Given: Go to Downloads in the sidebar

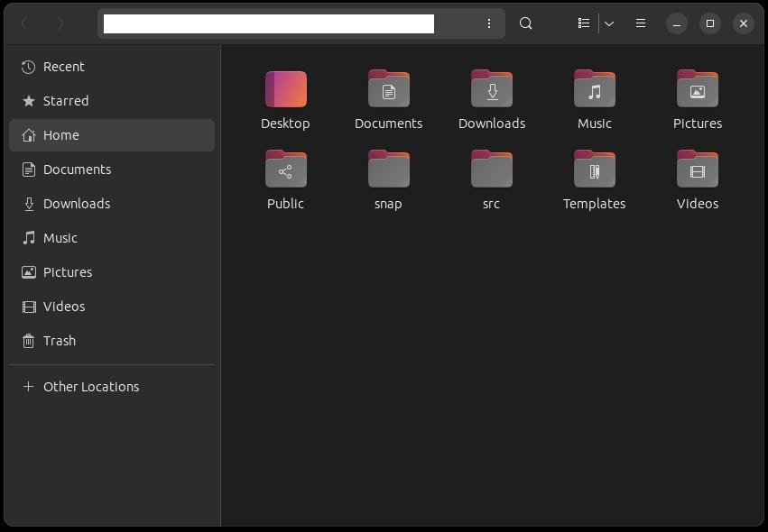Looking at the screenshot, I should pos(112,204).
